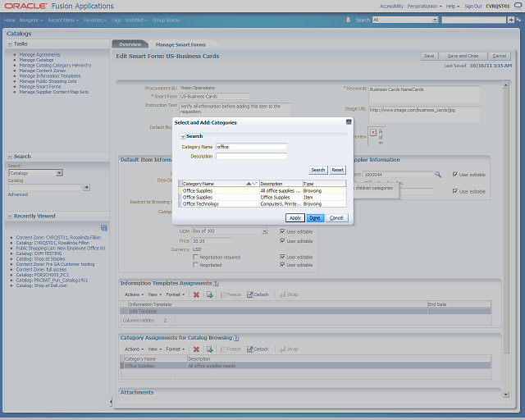Image resolution: width=525 pixels, height=420 pixels.
Task: Open View menu in Category Assignments toolbar
Action: (x=155, y=349)
